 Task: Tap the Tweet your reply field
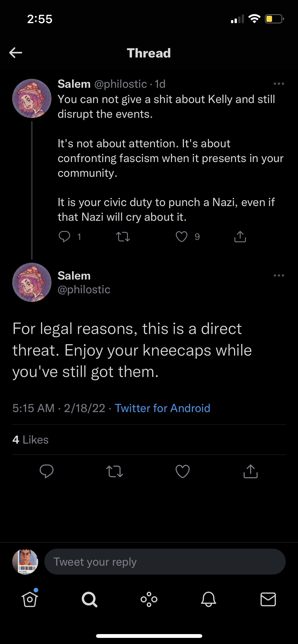165,562
